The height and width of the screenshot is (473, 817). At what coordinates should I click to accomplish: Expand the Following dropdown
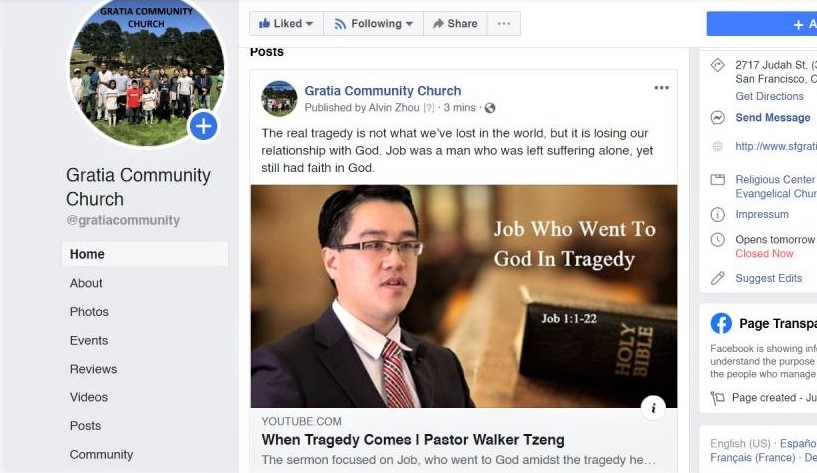coord(374,23)
